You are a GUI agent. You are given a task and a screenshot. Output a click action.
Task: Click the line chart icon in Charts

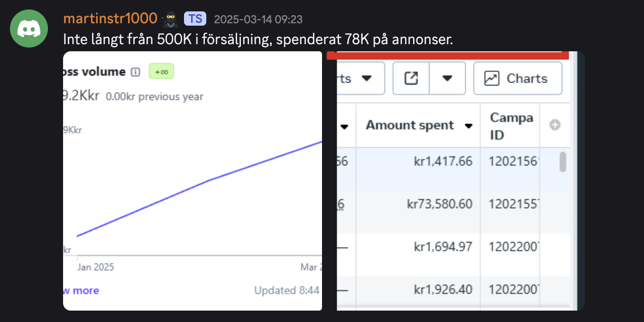click(x=492, y=78)
